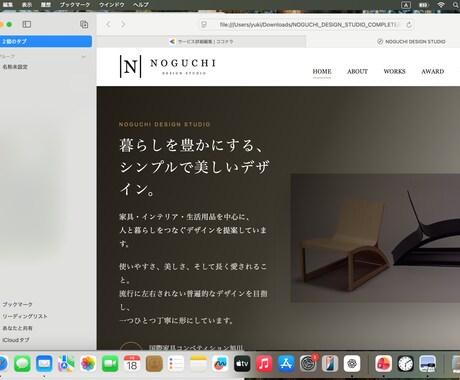Open System Settings from the Dock
Viewport: 460px width, 380px height.
[x=308, y=364]
